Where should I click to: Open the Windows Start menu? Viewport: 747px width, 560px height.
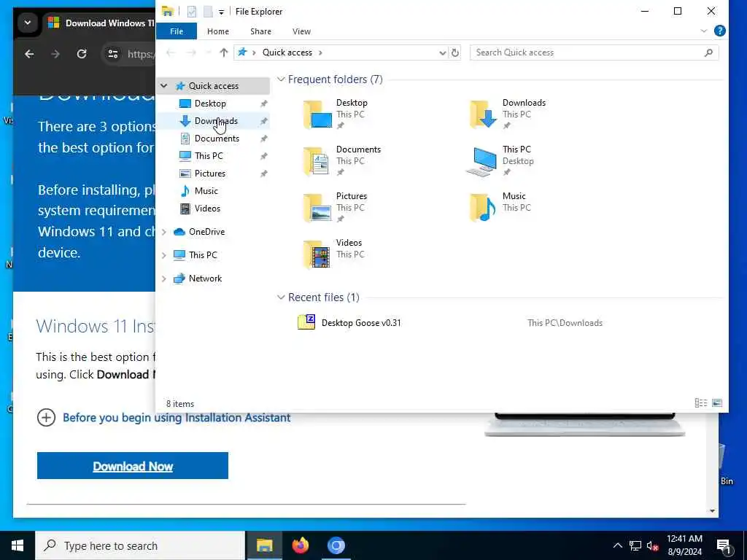coord(18,545)
